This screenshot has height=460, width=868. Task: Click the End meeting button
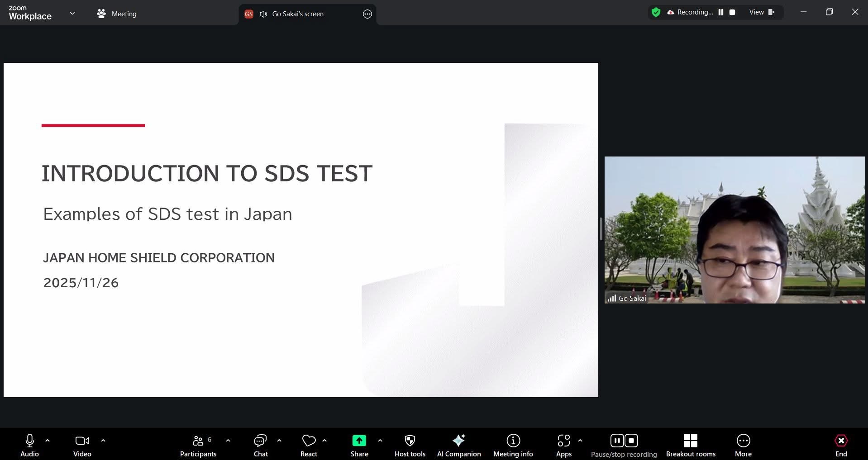[840, 446]
